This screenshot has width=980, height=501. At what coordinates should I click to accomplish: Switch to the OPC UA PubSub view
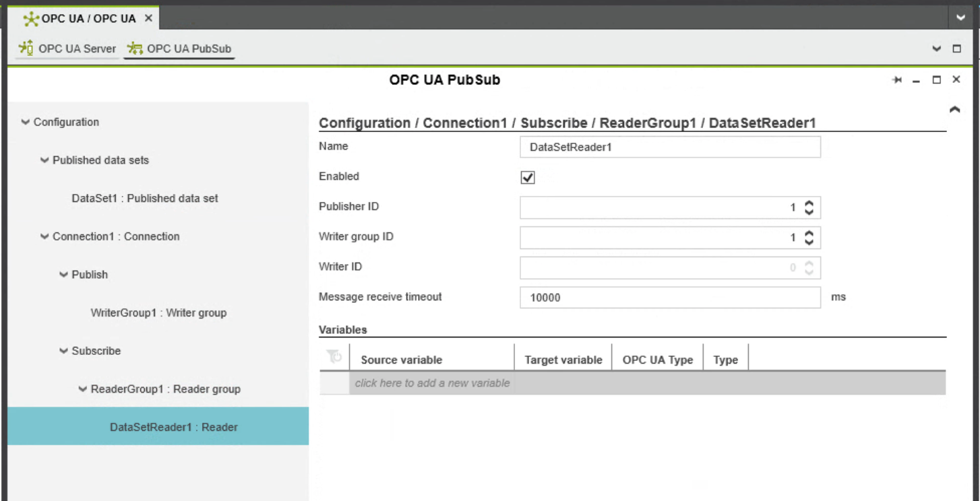click(179, 48)
